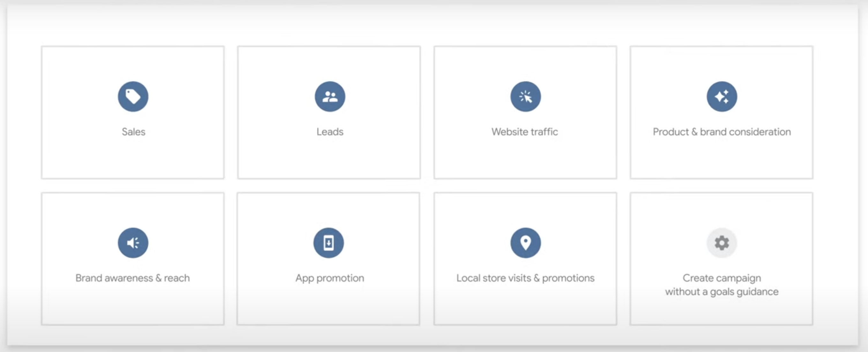This screenshot has height=352, width=868.
Task: Click the gray gear settings icon
Action: point(722,243)
